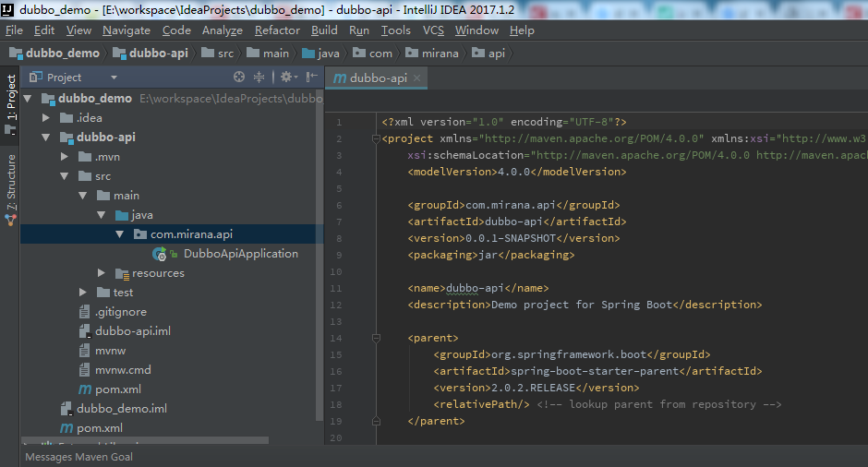This screenshot has height=467, width=868.
Task: Select mvnw.cmd file
Action: tap(123, 369)
